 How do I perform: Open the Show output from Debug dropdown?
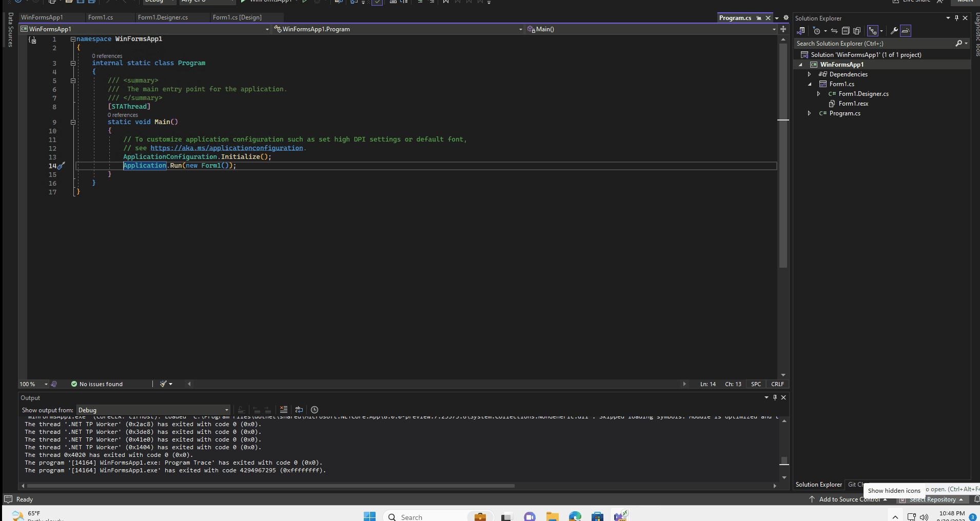[153, 410]
